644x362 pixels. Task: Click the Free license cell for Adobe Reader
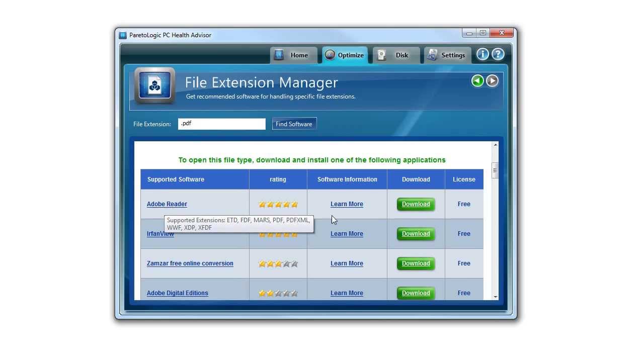tap(464, 204)
